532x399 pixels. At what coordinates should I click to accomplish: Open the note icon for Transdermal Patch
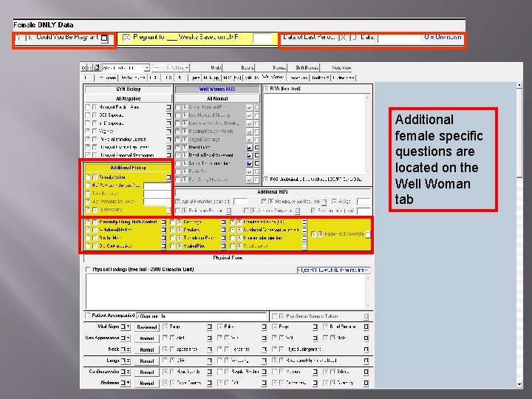[x=223, y=238]
